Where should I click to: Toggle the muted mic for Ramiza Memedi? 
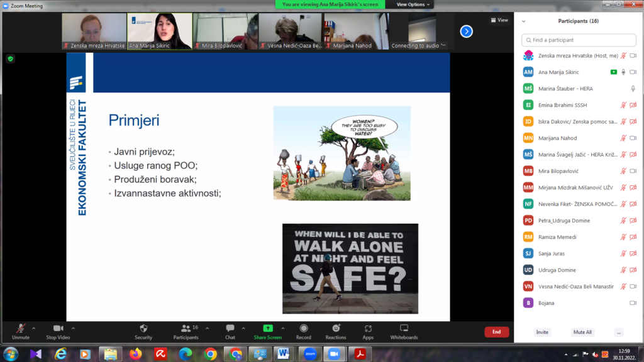(x=623, y=237)
